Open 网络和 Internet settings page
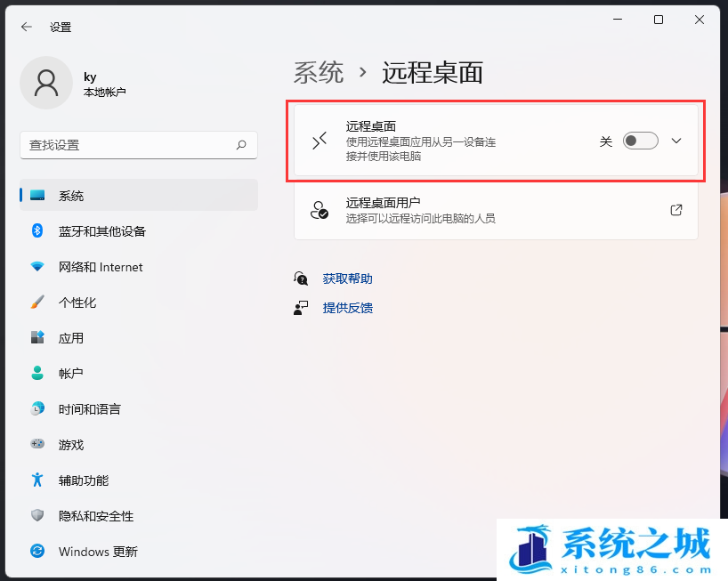The image size is (728, 581). (x=138, y=266)
